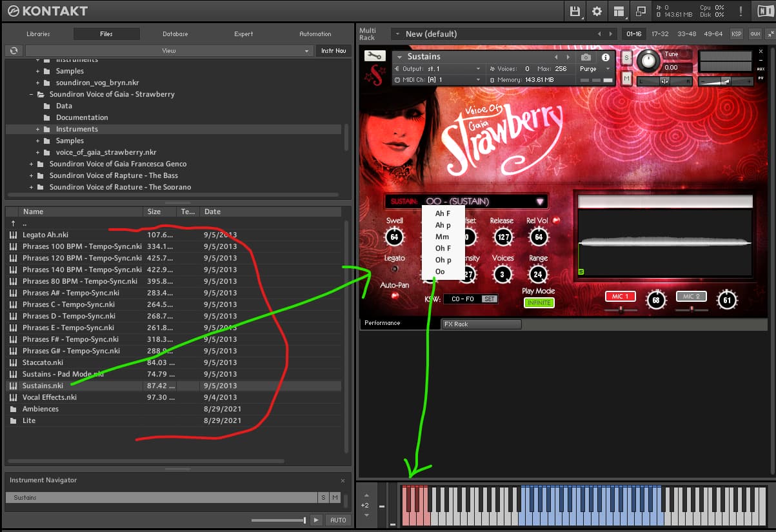Go to previous multi with left arrow
The width and height of the screenshot is (776, 532).
(x=599, y=34)
